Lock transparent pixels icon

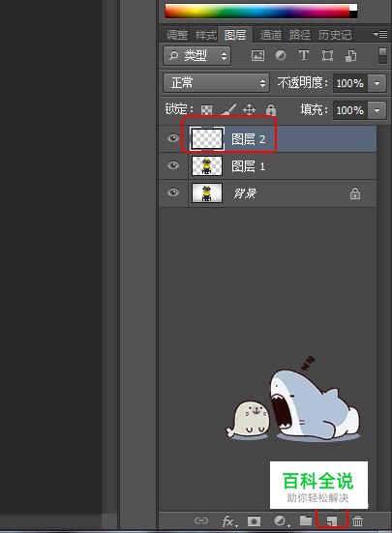click(x=206, y=110)
